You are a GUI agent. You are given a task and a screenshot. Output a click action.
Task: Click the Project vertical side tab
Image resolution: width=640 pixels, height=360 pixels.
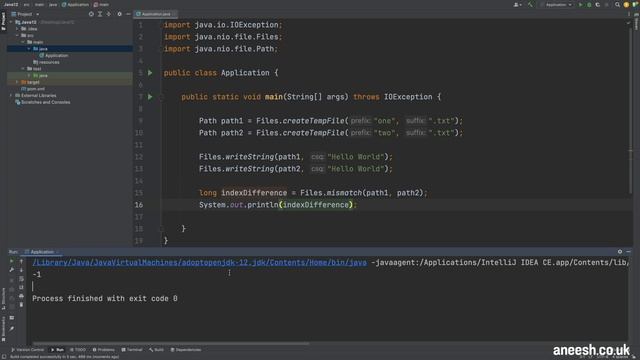click(x=3, y=21)
